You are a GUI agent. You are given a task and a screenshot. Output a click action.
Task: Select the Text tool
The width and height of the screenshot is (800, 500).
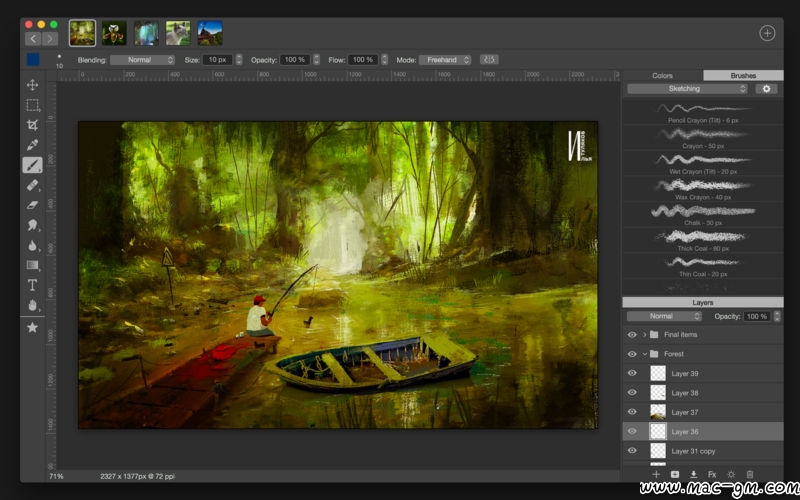[33, 285]
